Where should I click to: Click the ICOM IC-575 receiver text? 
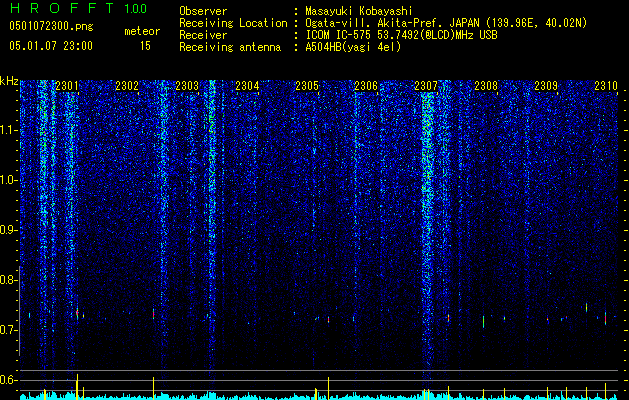[x=401, y=35]
